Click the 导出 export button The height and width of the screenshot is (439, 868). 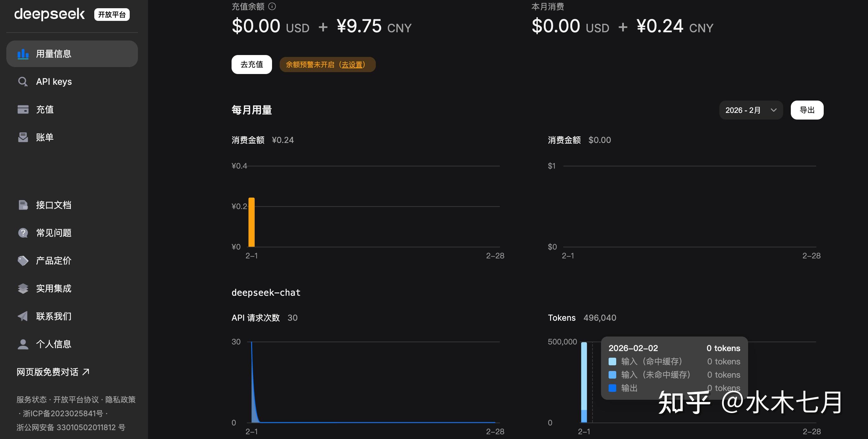[807, 110]
